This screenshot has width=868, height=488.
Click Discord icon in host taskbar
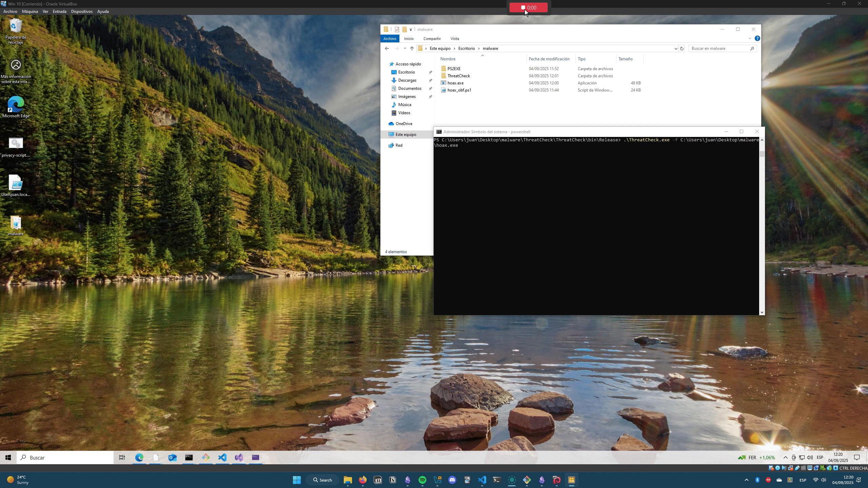tap(452, 480)
